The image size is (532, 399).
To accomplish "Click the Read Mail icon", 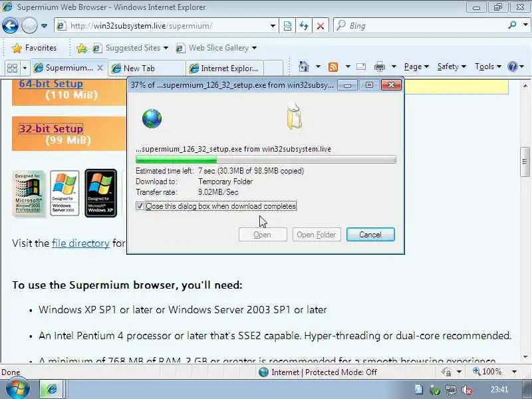I will click(361, 66).
